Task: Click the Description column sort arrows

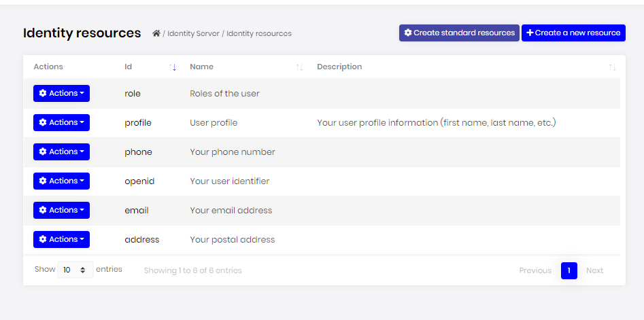Action: (x=612, y=67)
